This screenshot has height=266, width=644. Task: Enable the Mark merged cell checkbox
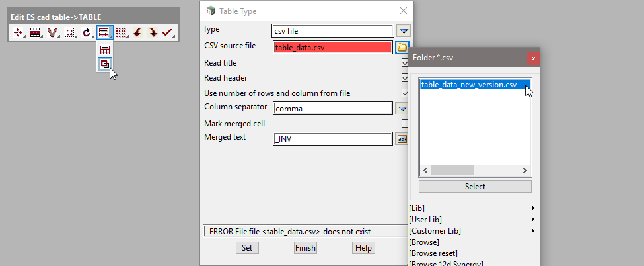coord(405,123)
